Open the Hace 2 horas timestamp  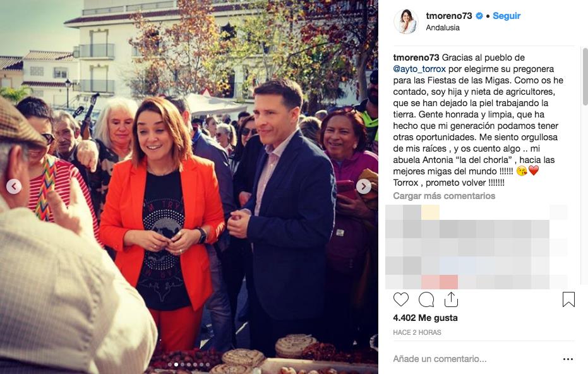(417, 332)
